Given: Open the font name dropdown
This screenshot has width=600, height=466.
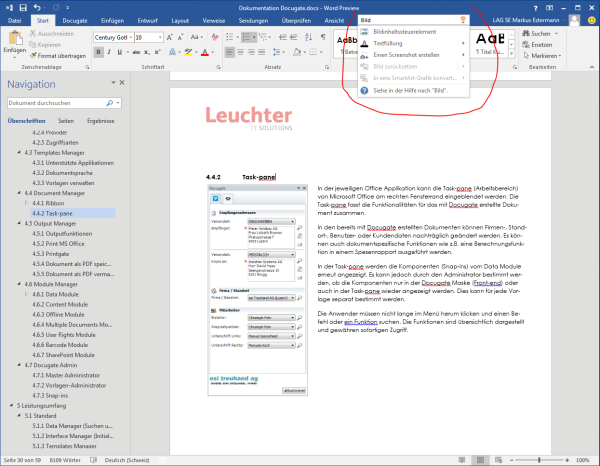Looking at the screenshot, I should (131, 37).
